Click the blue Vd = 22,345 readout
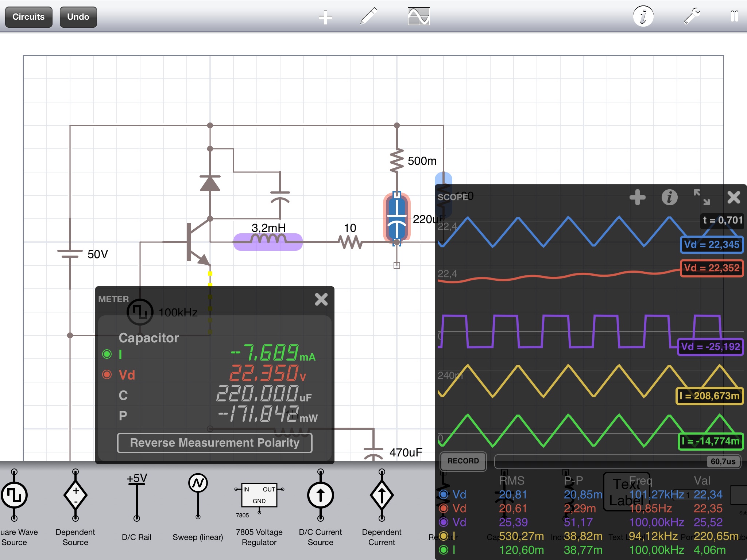This screenshot has width=747, height=560. click(712, 245)
